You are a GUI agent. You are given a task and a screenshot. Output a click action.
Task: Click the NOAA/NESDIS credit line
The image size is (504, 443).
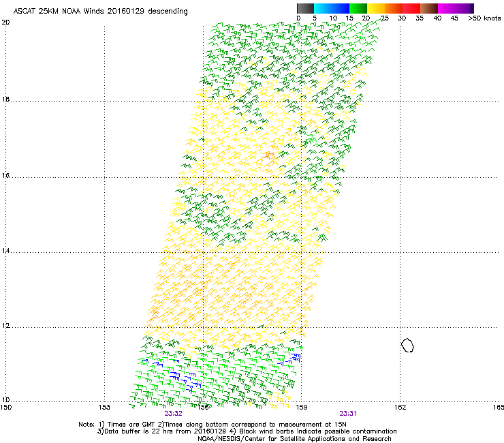294,438
